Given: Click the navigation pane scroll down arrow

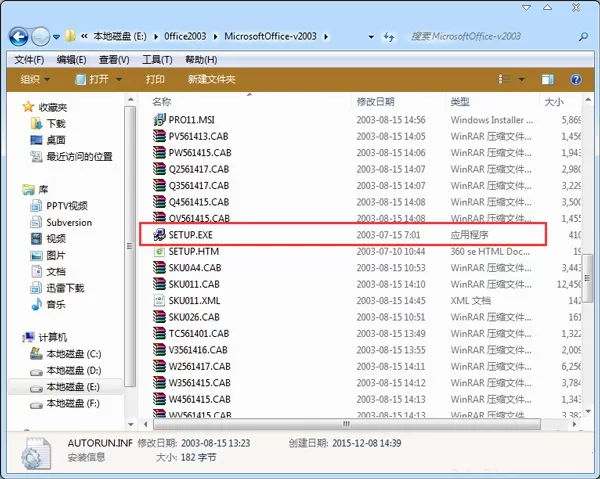Looking at the screenshot, I should pos(130,424).
